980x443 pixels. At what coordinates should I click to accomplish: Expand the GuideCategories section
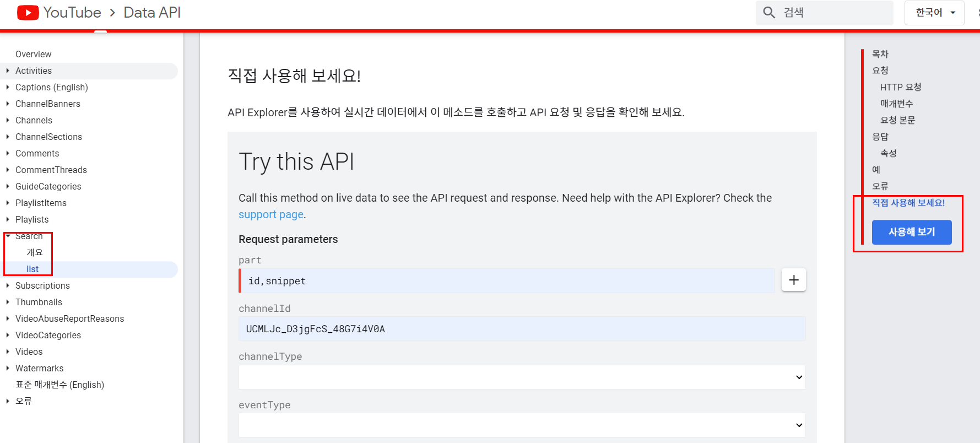pyautogui.click(x=8, y=186)
